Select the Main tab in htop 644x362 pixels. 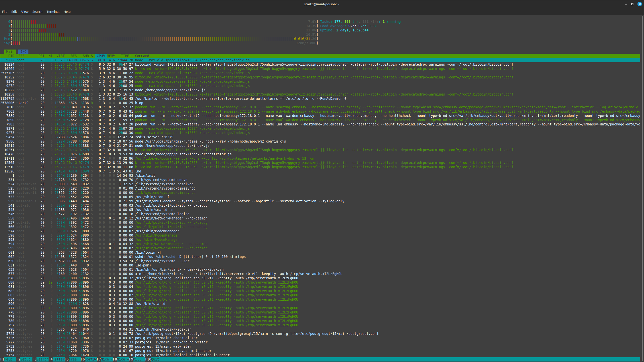coord(10,52)
